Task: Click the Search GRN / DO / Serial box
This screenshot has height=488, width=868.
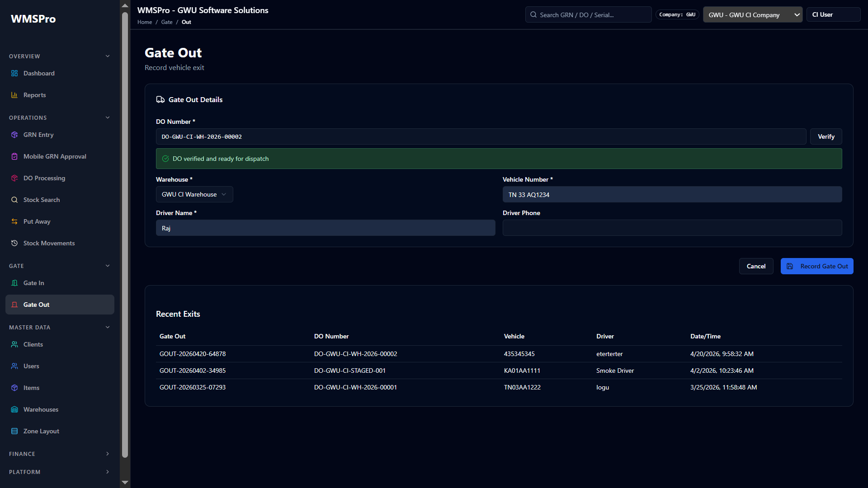Action: click(588, 14)
